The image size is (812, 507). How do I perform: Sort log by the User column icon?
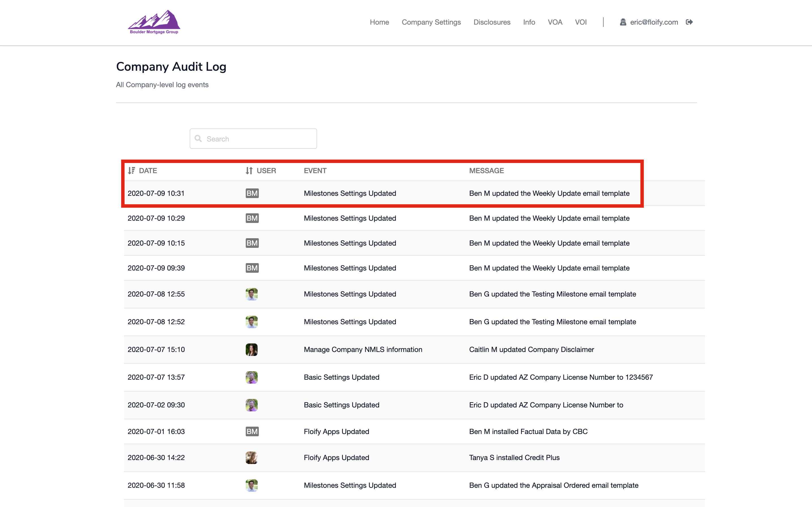pyautogui.click(x=249, y=171)
